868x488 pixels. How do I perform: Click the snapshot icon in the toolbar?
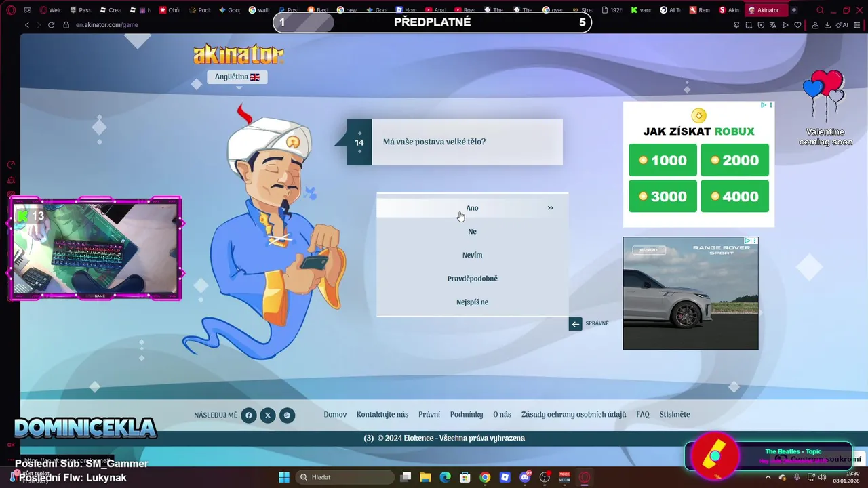tap(749, 25)
